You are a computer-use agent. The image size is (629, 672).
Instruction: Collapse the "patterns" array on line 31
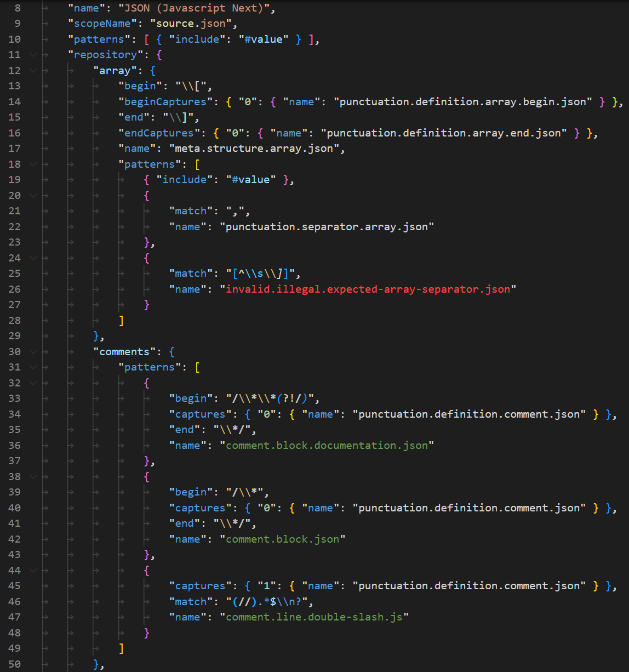tap(33, 367)
